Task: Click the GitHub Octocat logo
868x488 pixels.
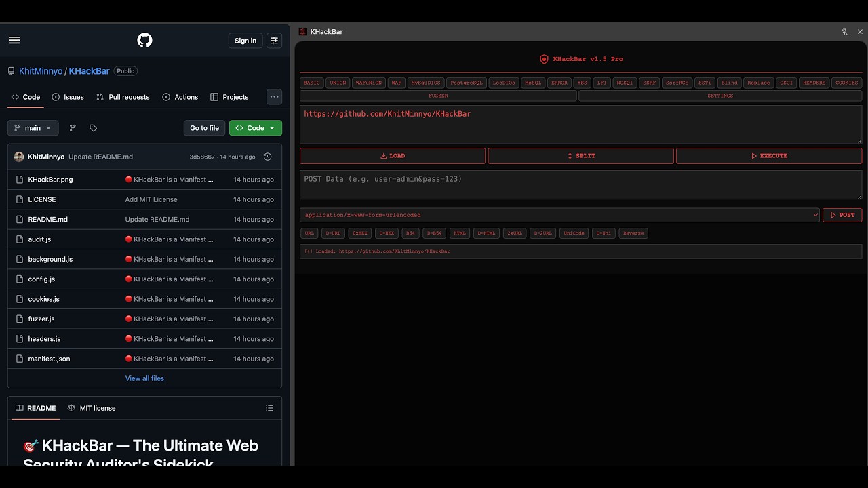Action: pyautogui.click(x=144, y=41)
